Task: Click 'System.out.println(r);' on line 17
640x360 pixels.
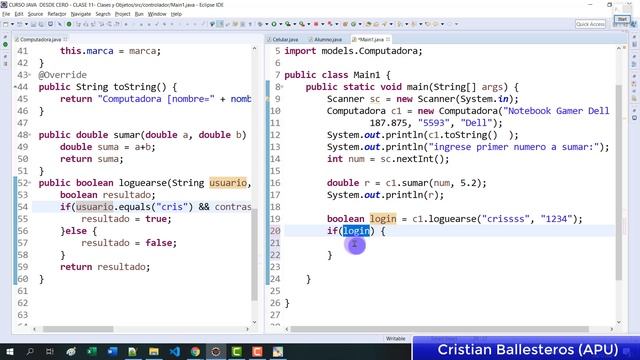Action: point(385,195)
